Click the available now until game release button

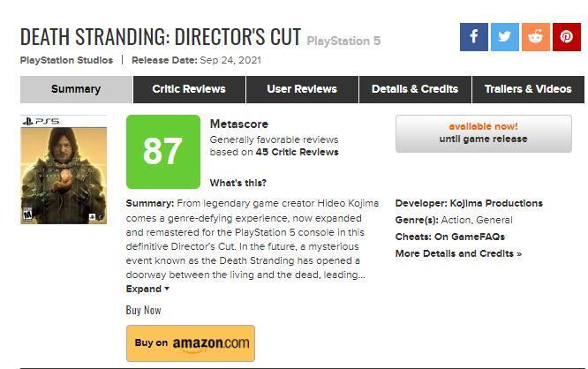(x=483, y=133)
